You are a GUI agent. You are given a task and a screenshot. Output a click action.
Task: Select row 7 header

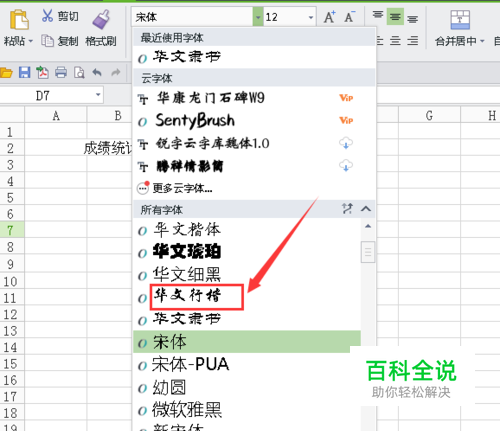(x=12, y=230)
